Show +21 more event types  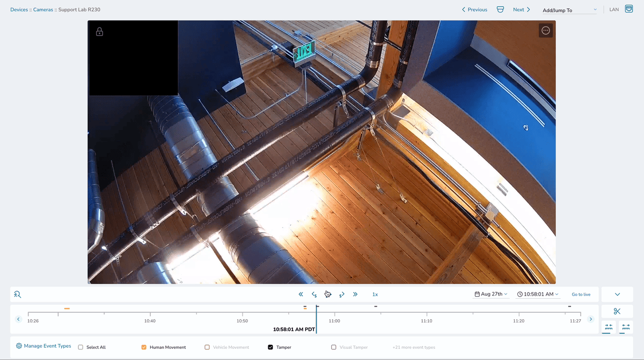point(414,347)
